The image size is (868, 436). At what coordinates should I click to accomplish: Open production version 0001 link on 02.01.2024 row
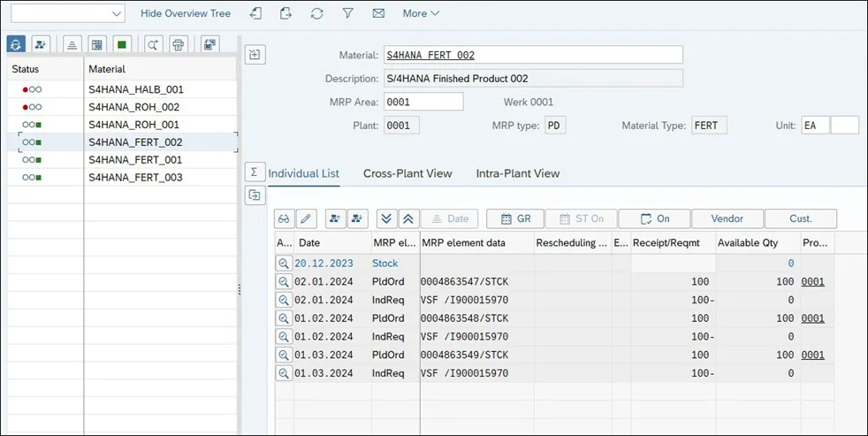[812, 281]
